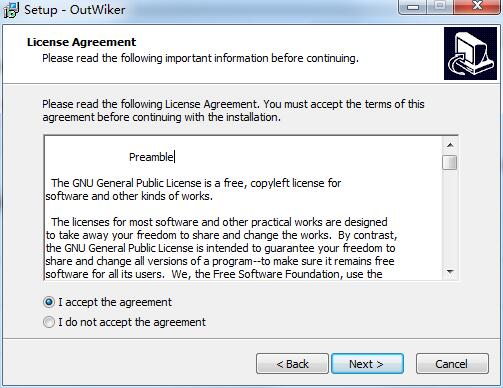Image resolution: width=503 pixels, height=388 pixels.
Task: Click the license scrollbar down arrow
Action: (x=450, y=272)
